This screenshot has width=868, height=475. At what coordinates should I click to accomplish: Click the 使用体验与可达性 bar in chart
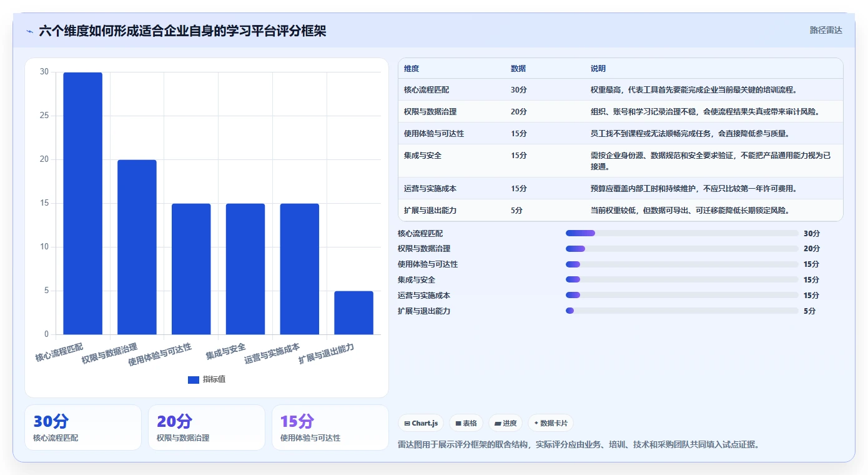click(191, 269)
